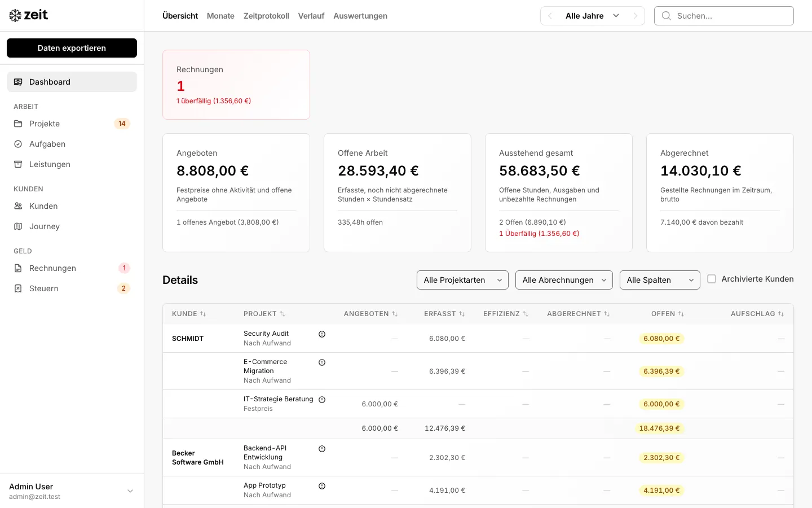The width and height of the screenshot is (812, 508).
Task: Open the Alle Projektarten dropdown
Action: [462, 280]
